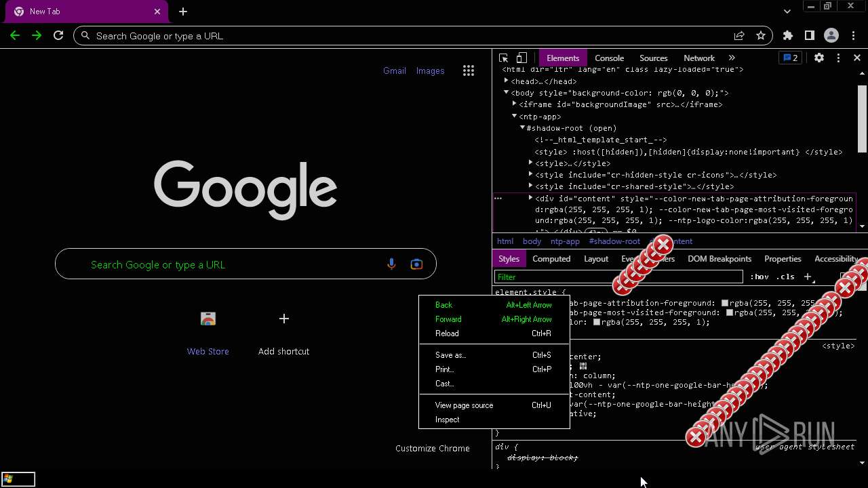
Task: Open Chrome's three-dot main menu
Action: [852, 36]
